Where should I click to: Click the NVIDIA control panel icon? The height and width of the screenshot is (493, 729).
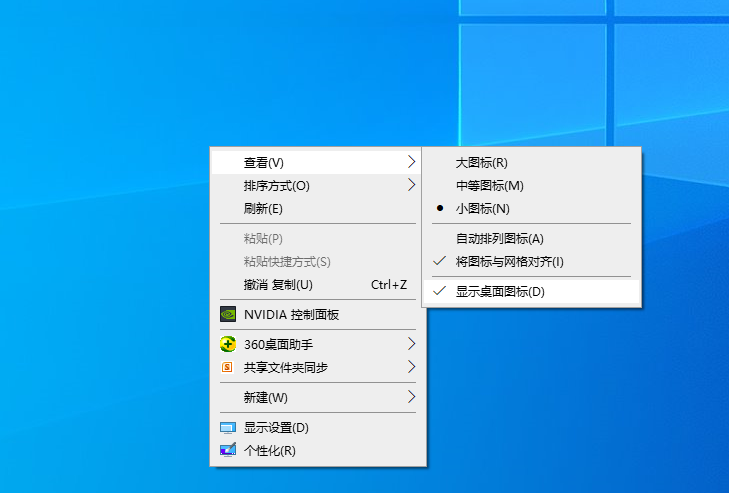pos(228,314)
